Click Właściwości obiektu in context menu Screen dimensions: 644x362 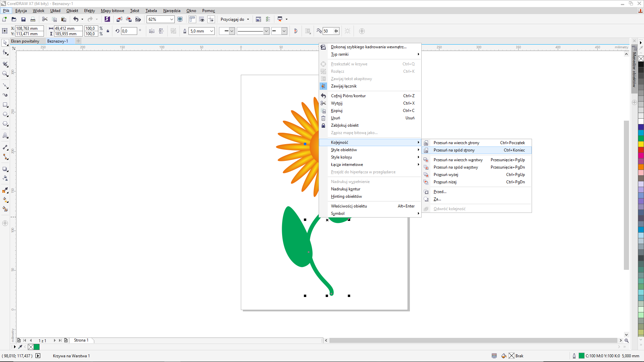pyautogui.click(x=349, y=206)
